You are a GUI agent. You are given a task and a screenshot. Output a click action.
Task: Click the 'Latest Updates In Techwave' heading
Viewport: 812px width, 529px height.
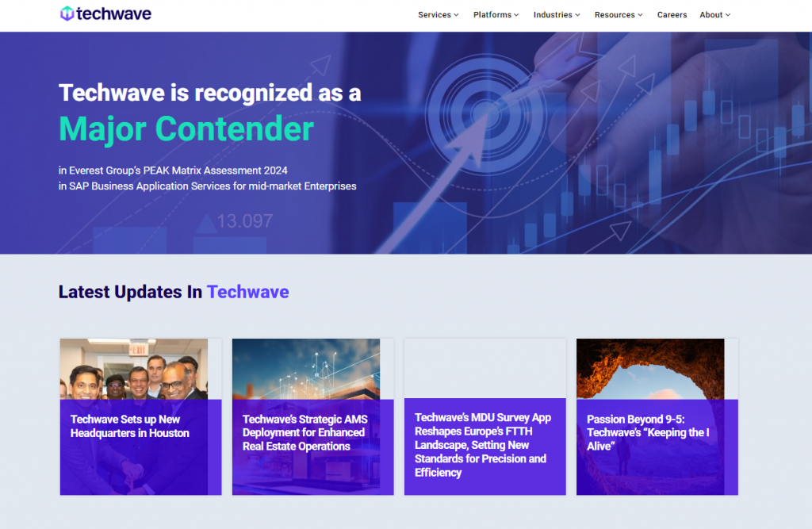tap(174, 292)
